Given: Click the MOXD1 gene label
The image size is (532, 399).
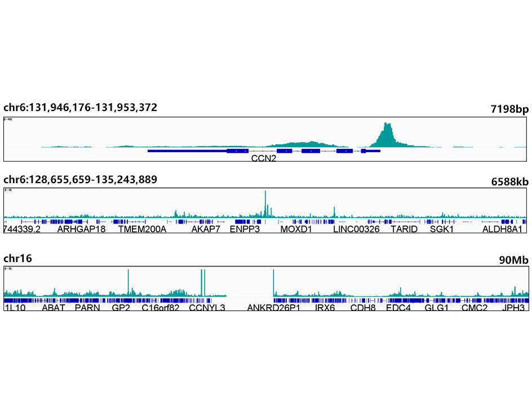Looking at the screenshot, I should click(296, 229).
